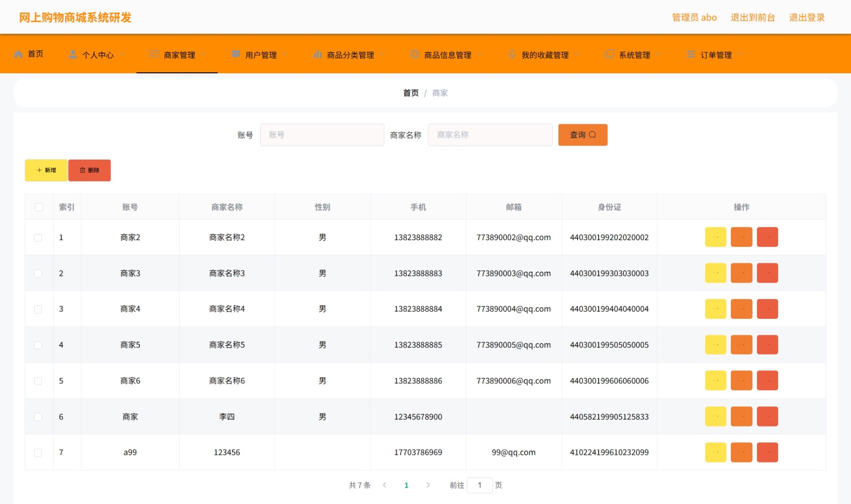Expand the 商家管理 dropdown arrow
The height and width of the screenshot is (504, 851).
pos(203,54)
